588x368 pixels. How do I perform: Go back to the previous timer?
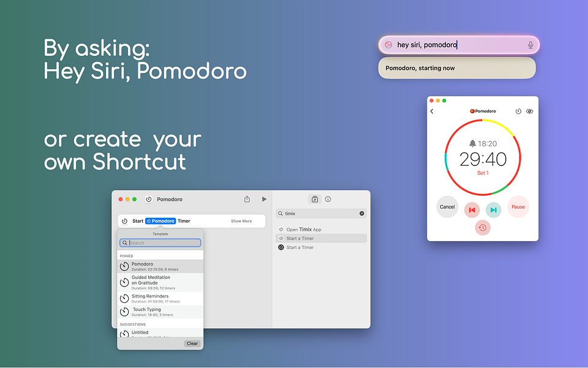pyautogui.click(x=472, y=209)
